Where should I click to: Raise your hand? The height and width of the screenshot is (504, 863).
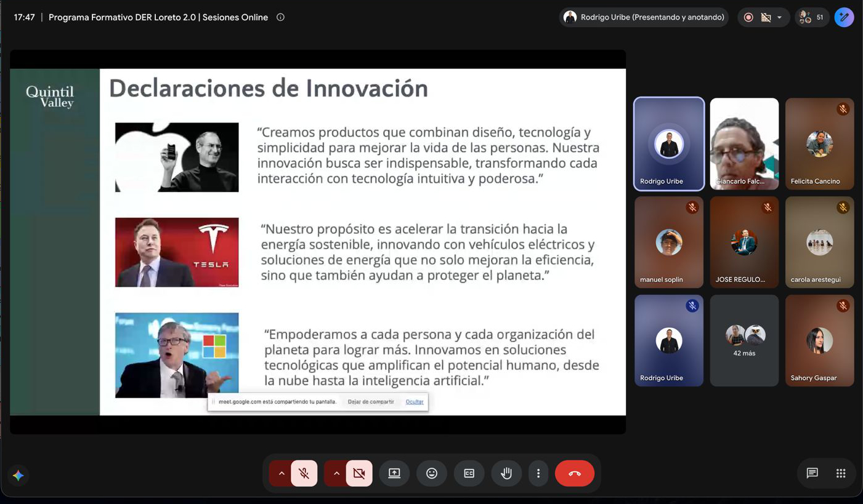point(506,473)
